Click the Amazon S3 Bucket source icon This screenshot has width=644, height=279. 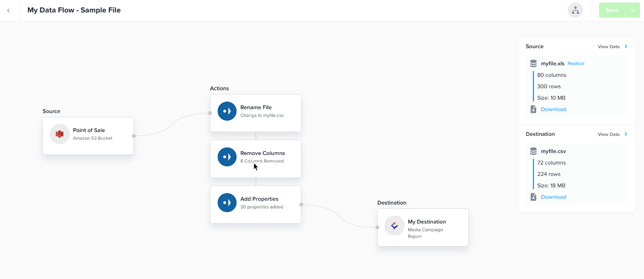click(x=60, y=134)
